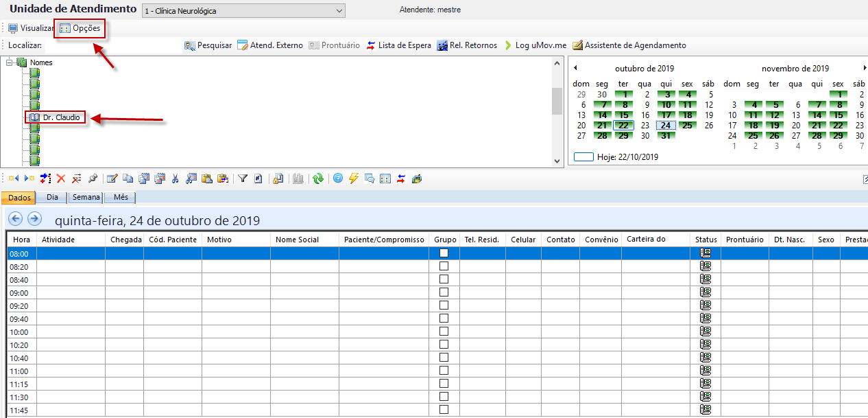Click the last record navigation icon in toolbar

pyautogui.click(x=29, y=178)
